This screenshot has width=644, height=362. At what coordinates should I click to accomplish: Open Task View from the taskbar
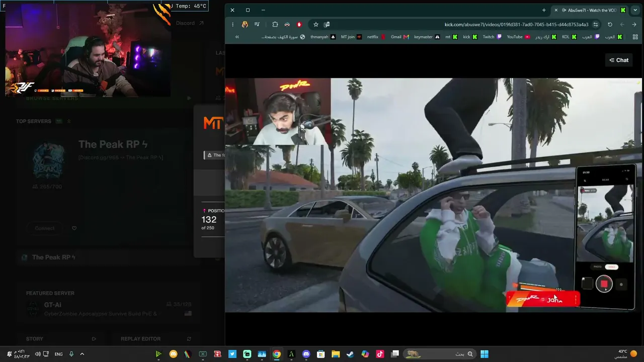click(395, 354)
